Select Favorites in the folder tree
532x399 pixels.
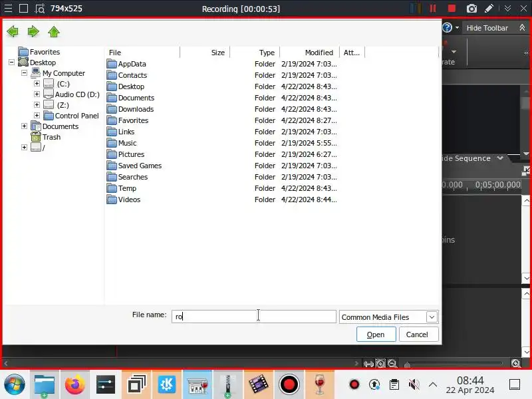click(x=45, y=52)
